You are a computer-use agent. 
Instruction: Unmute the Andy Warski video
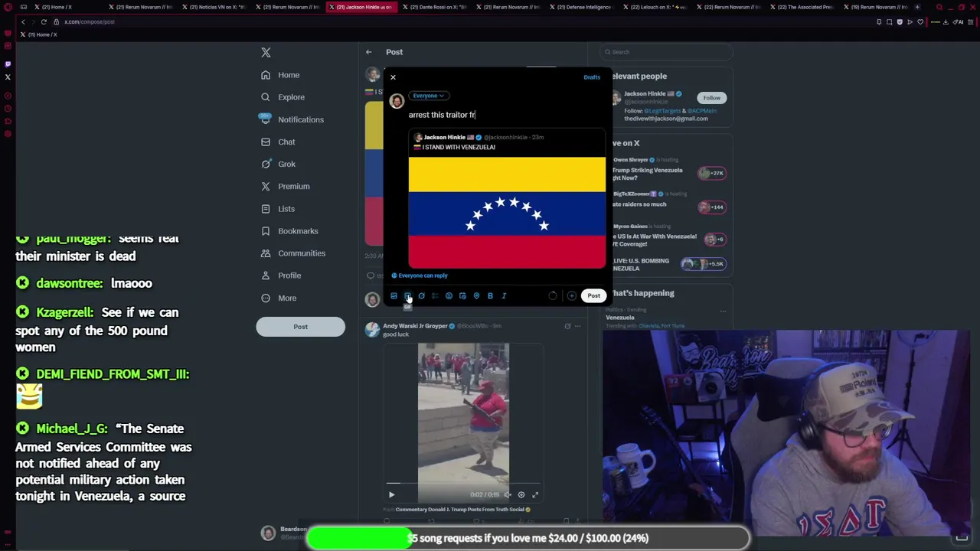click(507, 495)
